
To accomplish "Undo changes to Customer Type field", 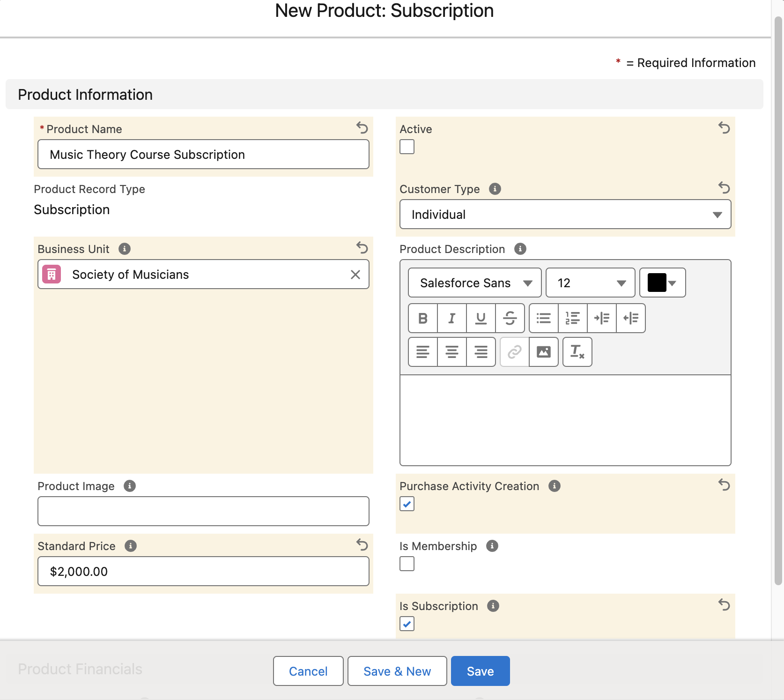I will [724, 187].
